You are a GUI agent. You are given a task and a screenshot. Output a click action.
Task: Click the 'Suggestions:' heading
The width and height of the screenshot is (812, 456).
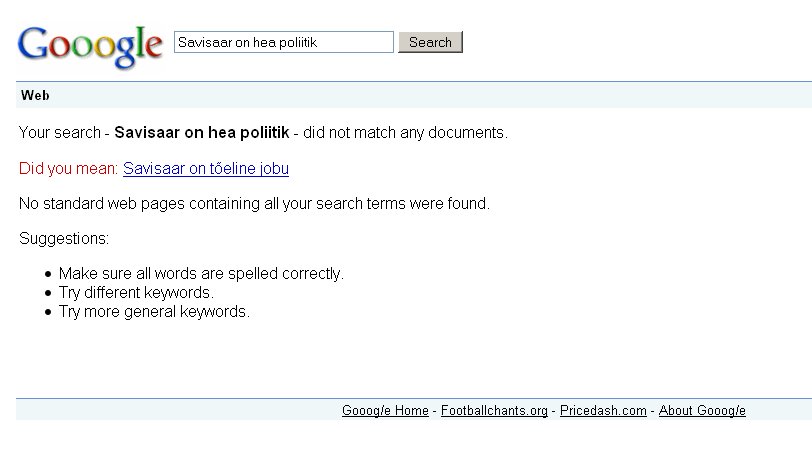pyautogui.click(x=64, y=239)
